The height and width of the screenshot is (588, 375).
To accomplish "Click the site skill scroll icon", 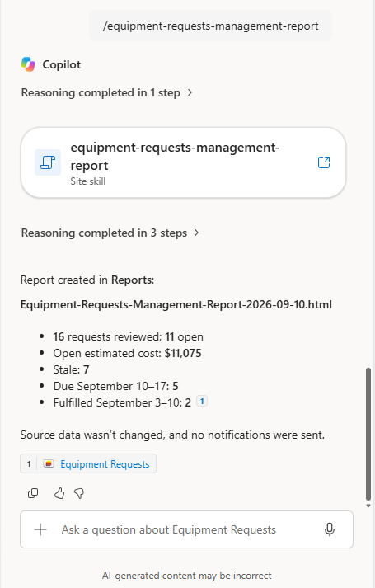I will click(48, 162).
